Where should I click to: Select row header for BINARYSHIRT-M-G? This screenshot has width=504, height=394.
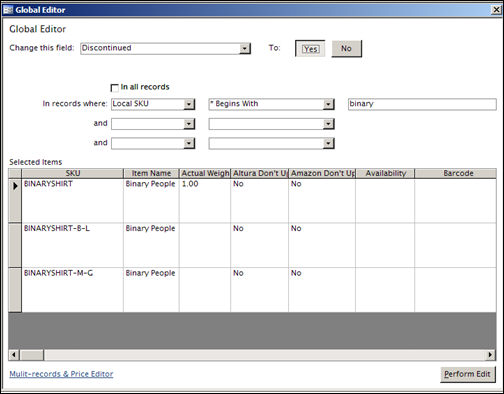coord(15,290)
